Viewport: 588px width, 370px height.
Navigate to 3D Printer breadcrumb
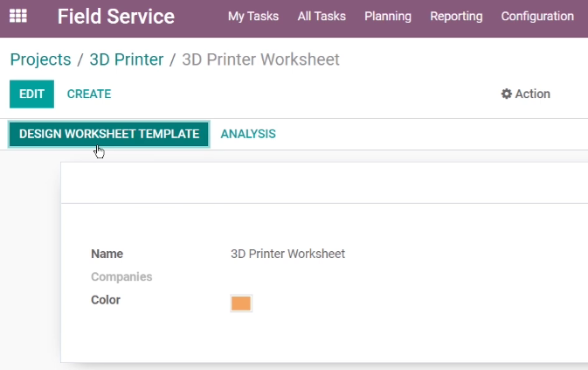[127, 59]
